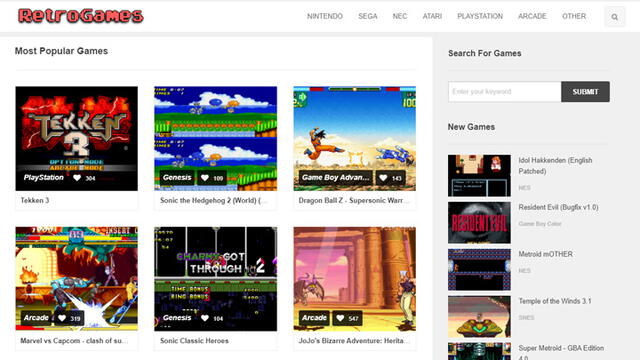Viewport: 640px width, 360px height.
Task: Click heart icon on Sonic the Hedgehog 2
Action: pos(205,178)
